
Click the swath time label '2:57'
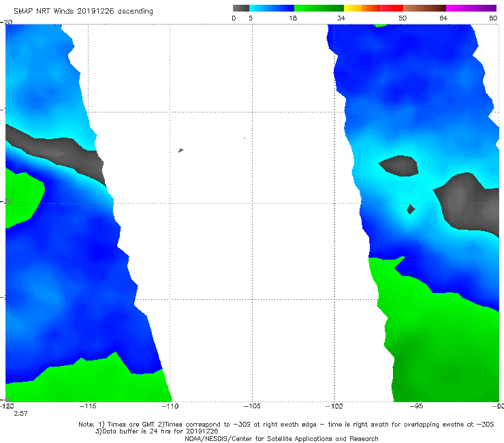click(x=20, y=414)
